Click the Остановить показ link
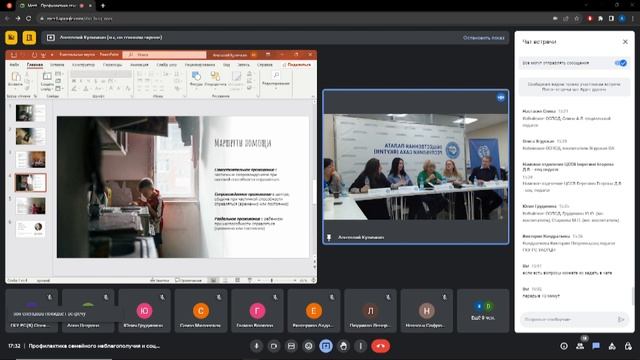The width and height of the screenshot is (640, 360). 483,38
